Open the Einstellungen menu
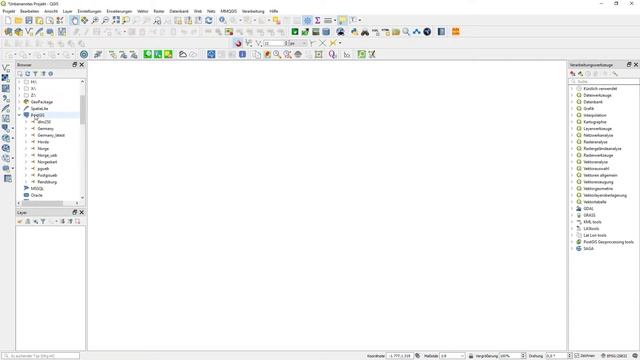This screenshot has width=640, height=360. pos(89,11)
